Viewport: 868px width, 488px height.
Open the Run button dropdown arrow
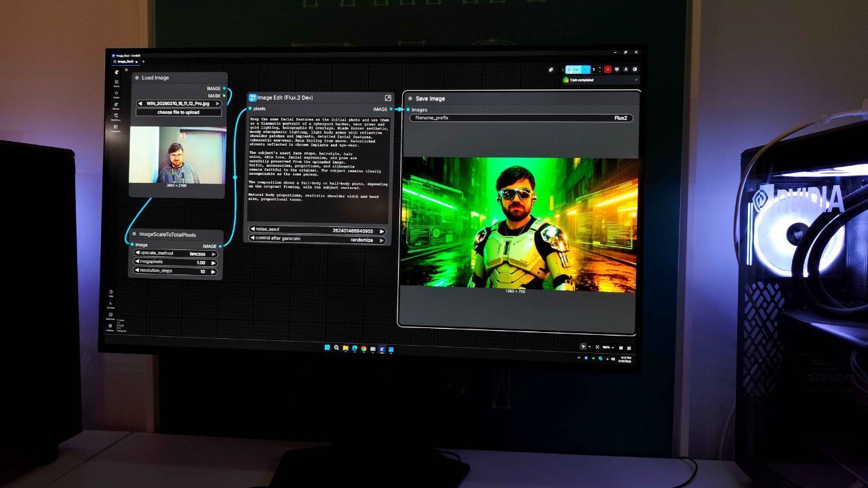(587, 69)
